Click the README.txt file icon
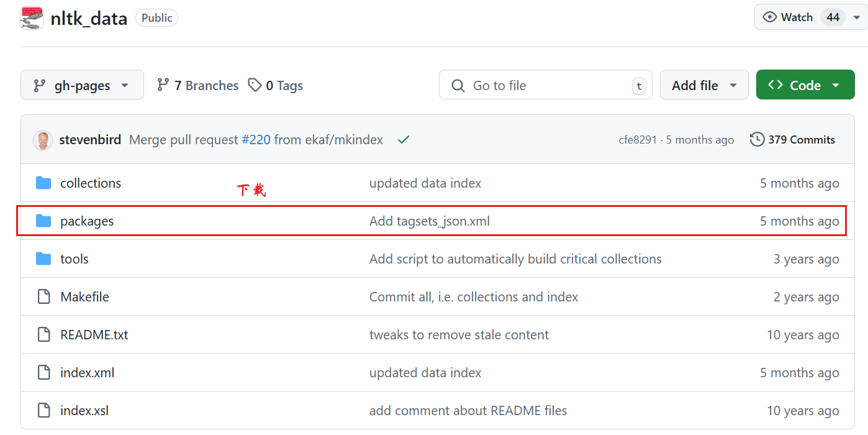 (x=43, y=334)
